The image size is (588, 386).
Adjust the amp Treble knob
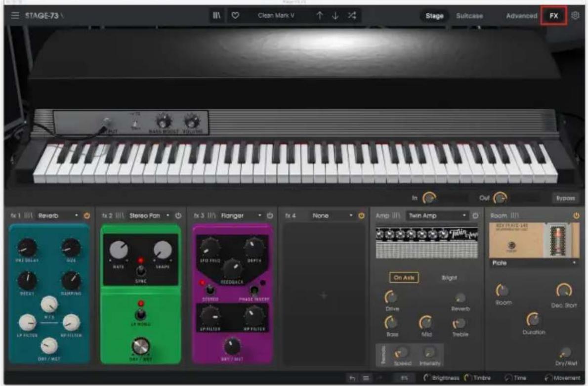click(x=460, y=323)
